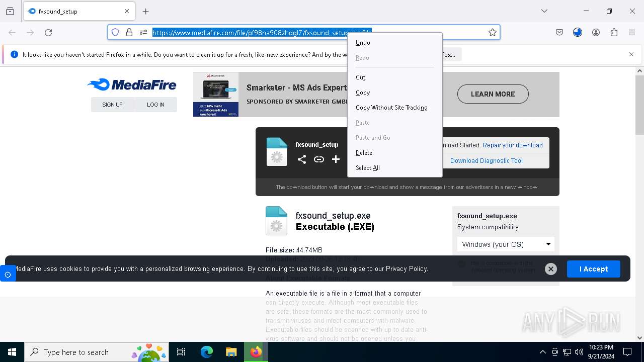Click the MediaFire logo
Image resolution: width=644 pixels, height=362 pixels.
[132, 84]
